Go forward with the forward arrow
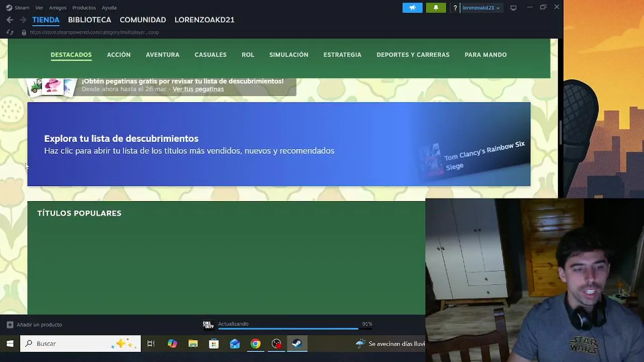 click(23, 20)
